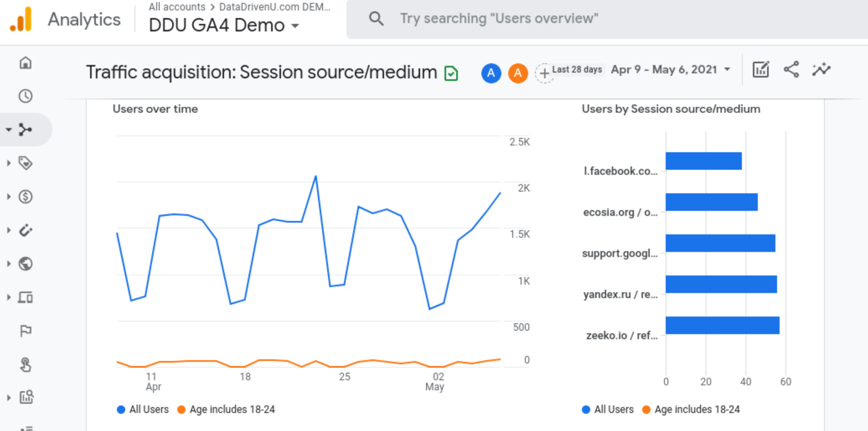Toggle All Users legend in line chart
This screenshot has height=431, width=868.
click(x=143, y=409)
